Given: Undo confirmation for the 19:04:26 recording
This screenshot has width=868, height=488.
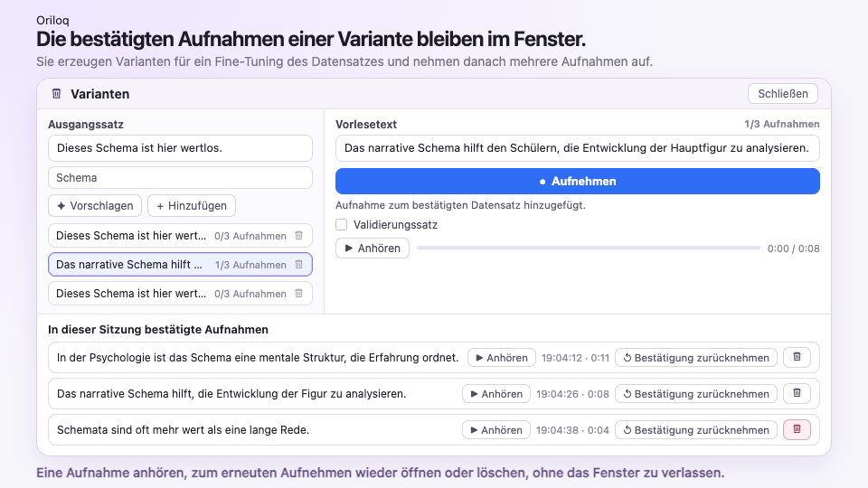Looking at the screenshot, I should pos(696,394).
